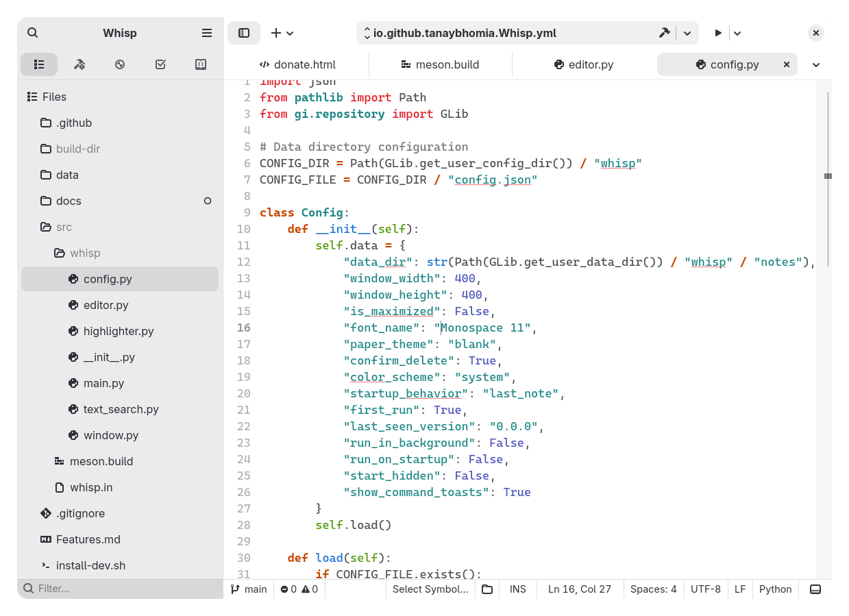Change language via Python button
This screenshot has width=849, height=616.
(x=776, y=589)
